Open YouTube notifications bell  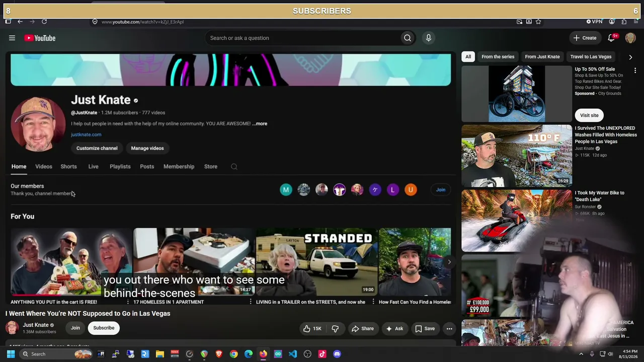click(x=611, y=38)
